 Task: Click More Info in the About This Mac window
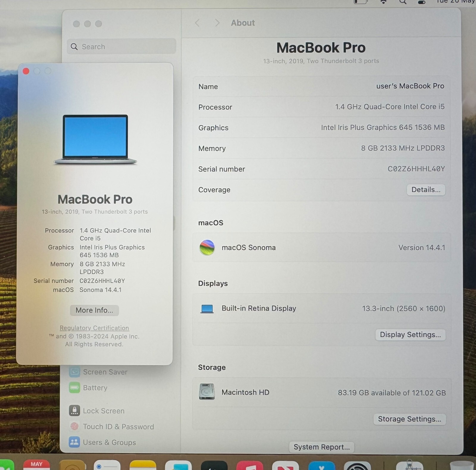pos(94,310)
